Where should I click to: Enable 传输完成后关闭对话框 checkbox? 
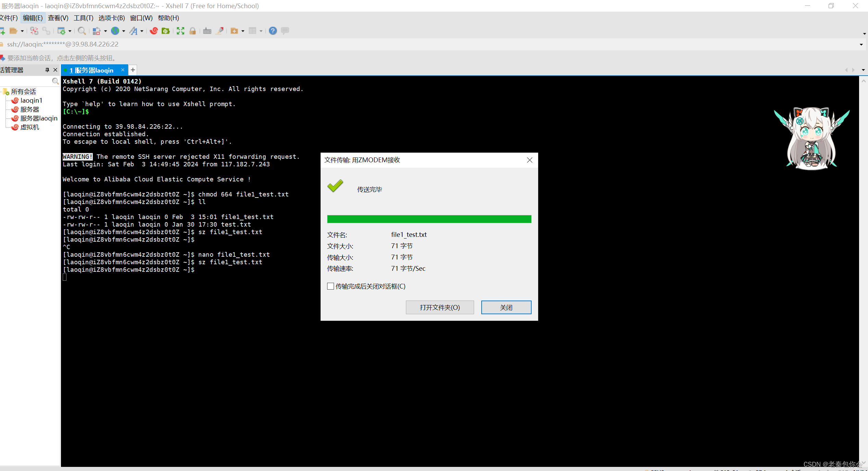pos(331,286)
